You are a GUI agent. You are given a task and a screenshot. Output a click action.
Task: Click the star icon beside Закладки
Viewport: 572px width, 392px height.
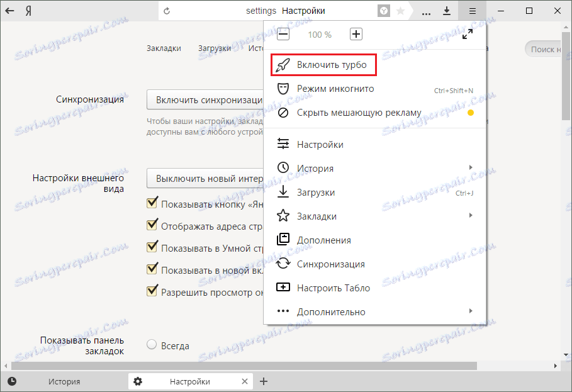[x=283, y=216]
